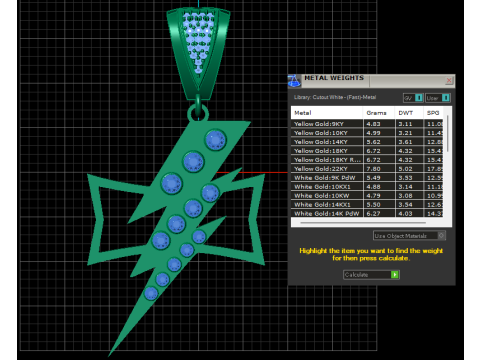Image resolution: width=480 pixels, height=360 pixels.
Task: Select the White Gold:10KX1 row
Action: point(367,187)
